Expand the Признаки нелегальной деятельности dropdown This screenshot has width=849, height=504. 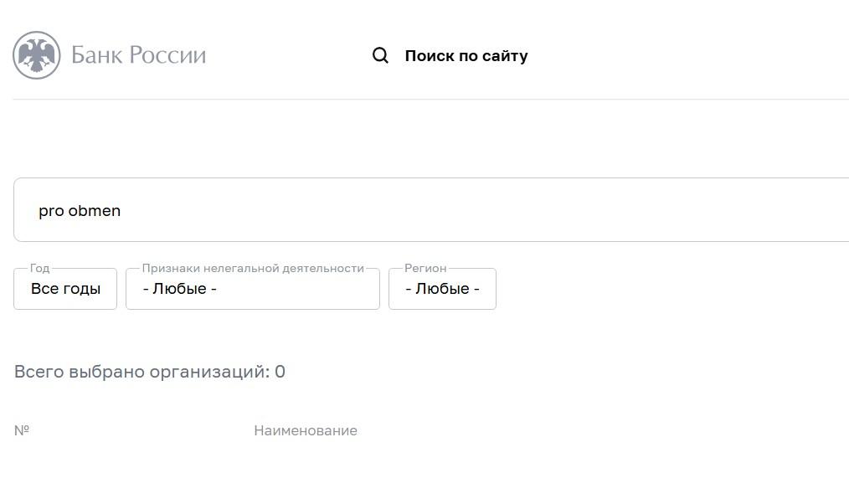[x=253, y=289]
